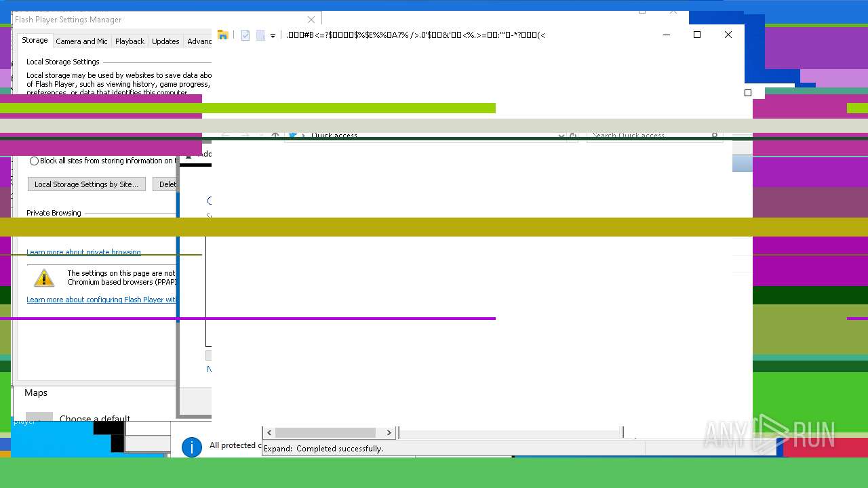Click the 'Choose a default' text under Maps
This screenshot has width=868, height=488.
95,419
